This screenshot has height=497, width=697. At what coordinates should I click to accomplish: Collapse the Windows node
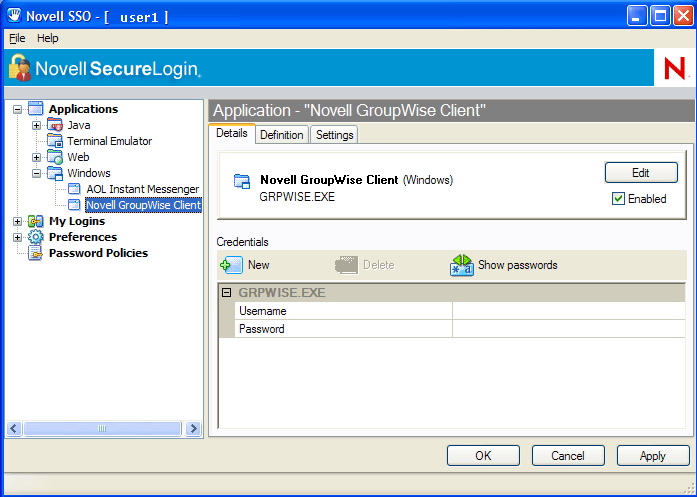point(36,173)
